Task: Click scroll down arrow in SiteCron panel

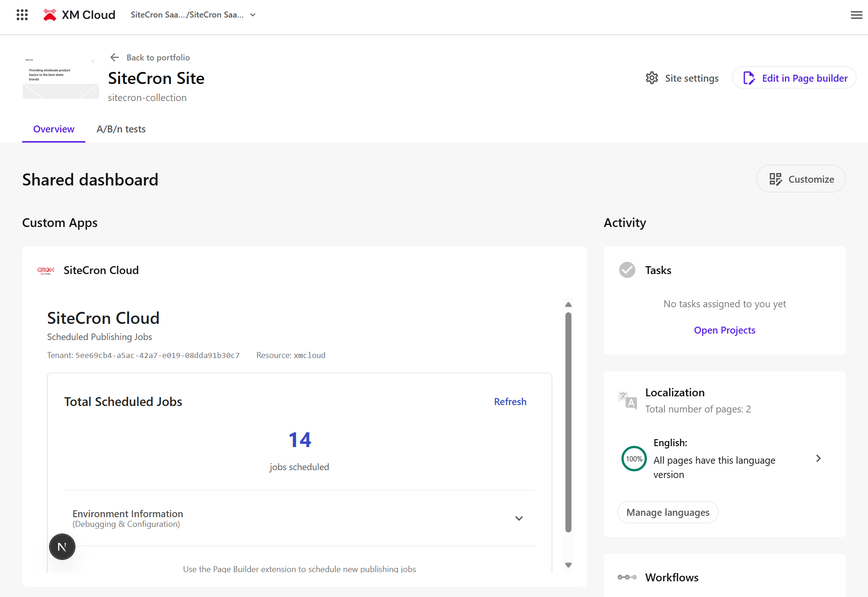Action: pyautogui.click(x=568, y=565)
